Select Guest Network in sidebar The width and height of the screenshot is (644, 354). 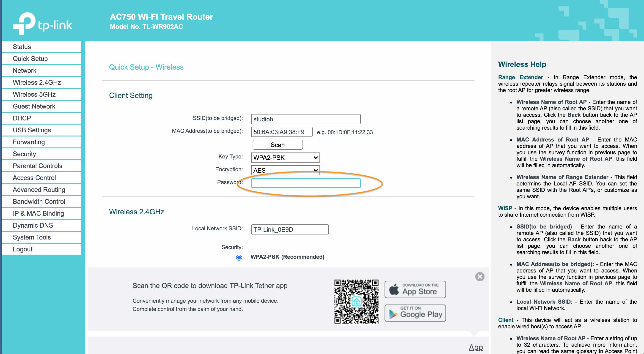pos(34,106)
